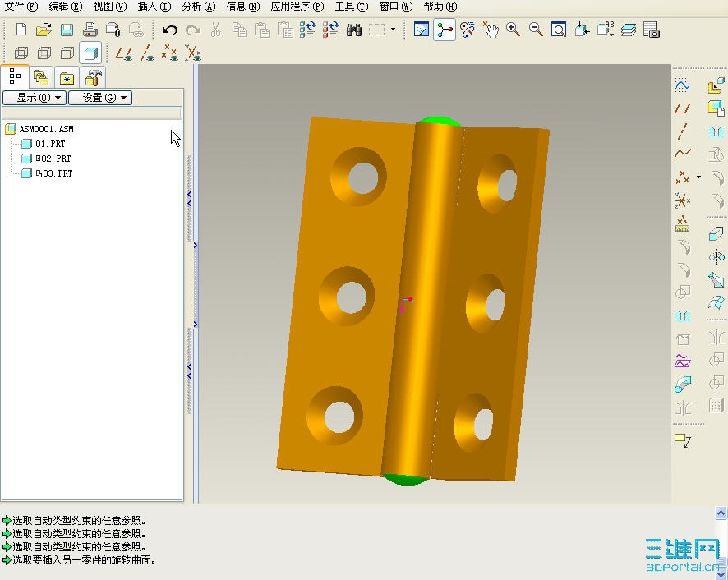728x580 pixels.
Task: Open the 显示(O) dropdown in model tree
Action: [35, 98]
